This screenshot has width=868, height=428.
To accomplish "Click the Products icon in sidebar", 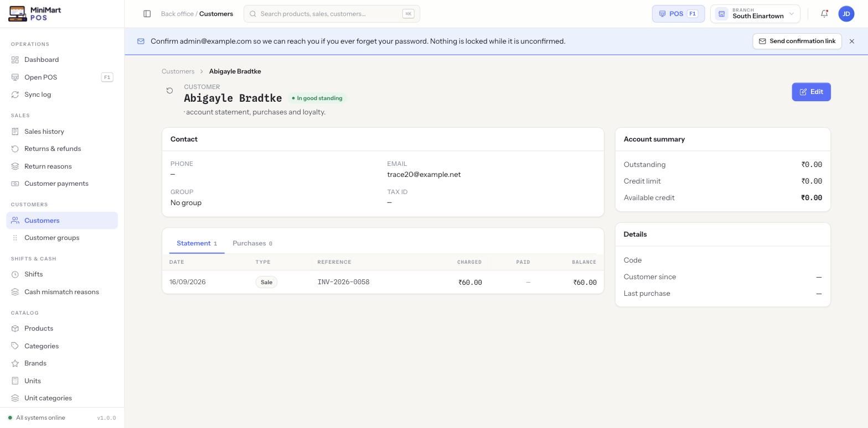I will (x=15, y=328).
